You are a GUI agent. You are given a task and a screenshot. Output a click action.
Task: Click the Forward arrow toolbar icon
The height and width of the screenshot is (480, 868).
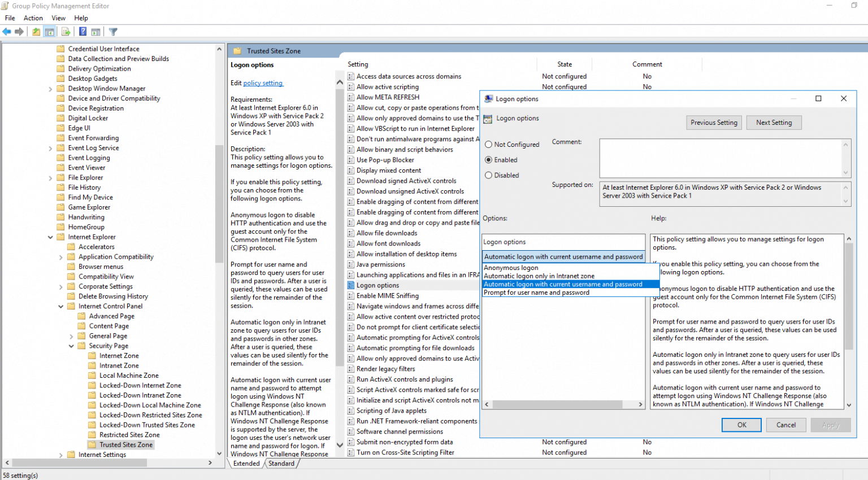[x=19, y=32]
